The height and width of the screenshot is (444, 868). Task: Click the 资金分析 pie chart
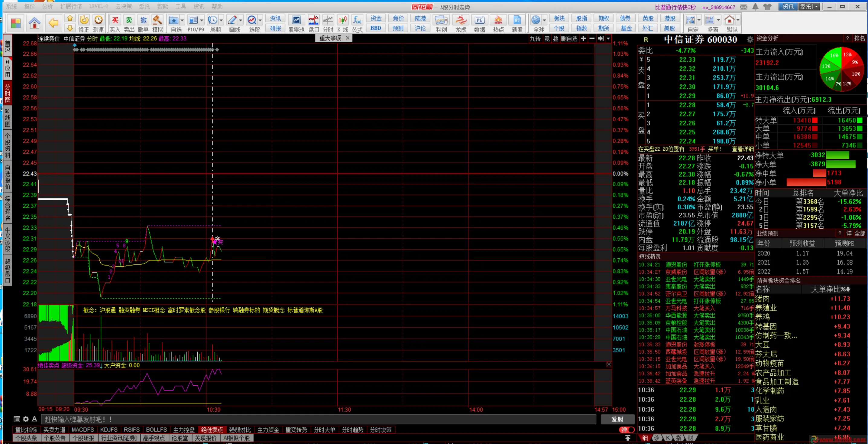[841, 69]
